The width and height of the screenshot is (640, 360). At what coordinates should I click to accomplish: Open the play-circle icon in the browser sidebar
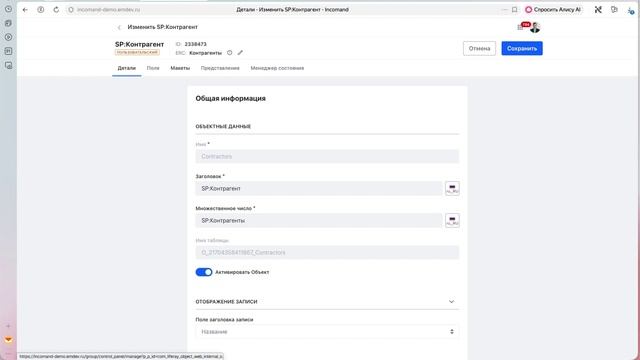coord(8,37)
